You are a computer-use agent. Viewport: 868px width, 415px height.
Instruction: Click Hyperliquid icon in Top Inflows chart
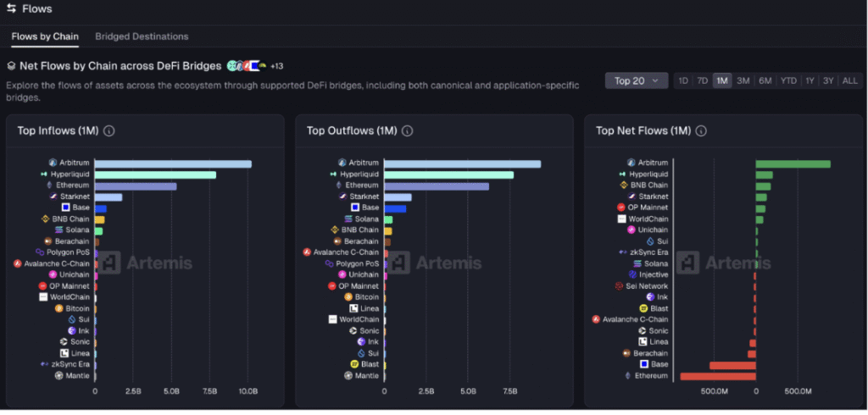44,174
